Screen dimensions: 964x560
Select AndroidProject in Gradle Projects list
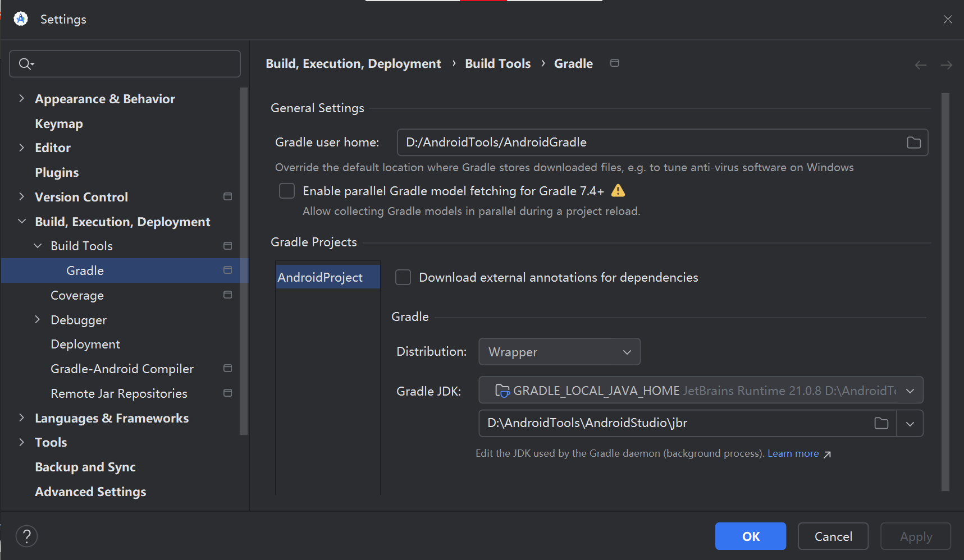(x=328, y=277)
